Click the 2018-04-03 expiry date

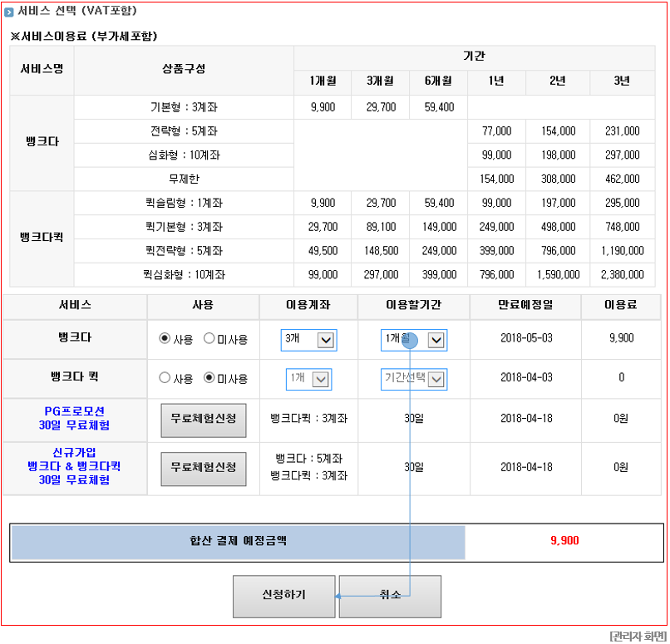coord(526,377)
